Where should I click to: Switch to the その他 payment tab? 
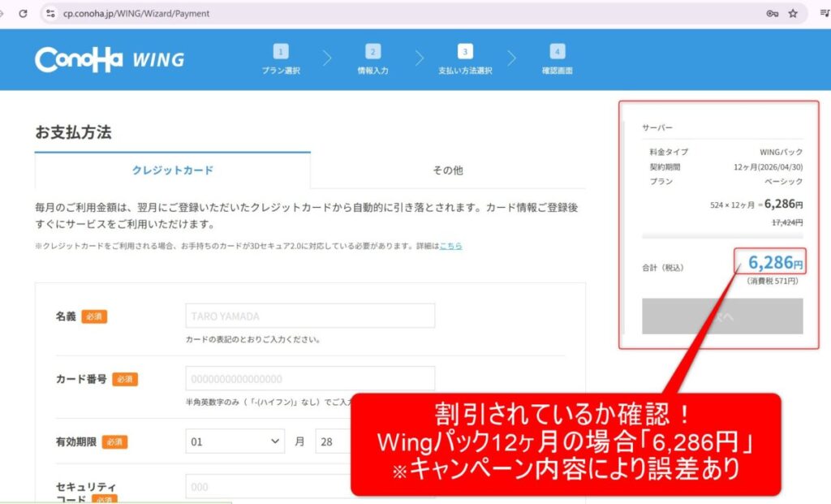pos(448,170)
